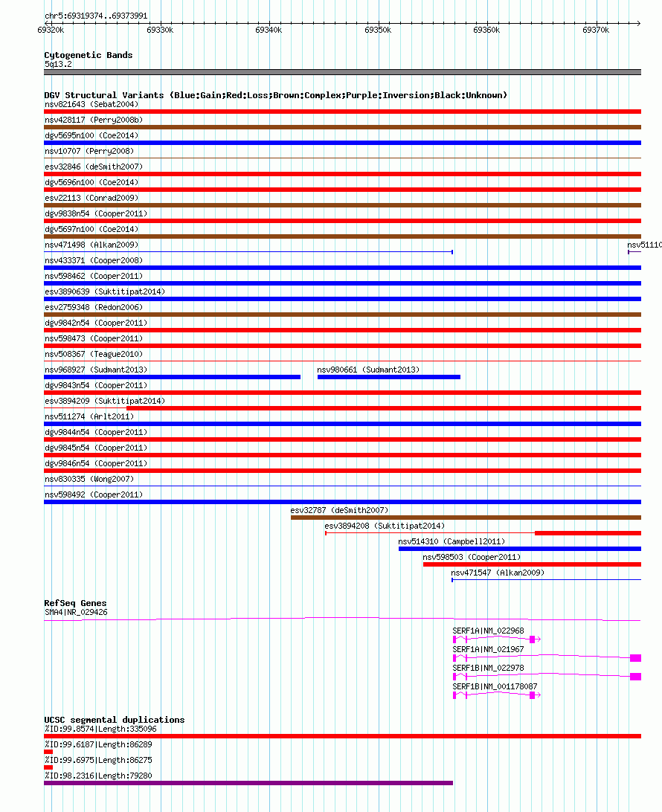Viewport: 662px width, 812px height.
Task: Select the nsv598473 (Cooper2011) label
Action: coord(94,338)
